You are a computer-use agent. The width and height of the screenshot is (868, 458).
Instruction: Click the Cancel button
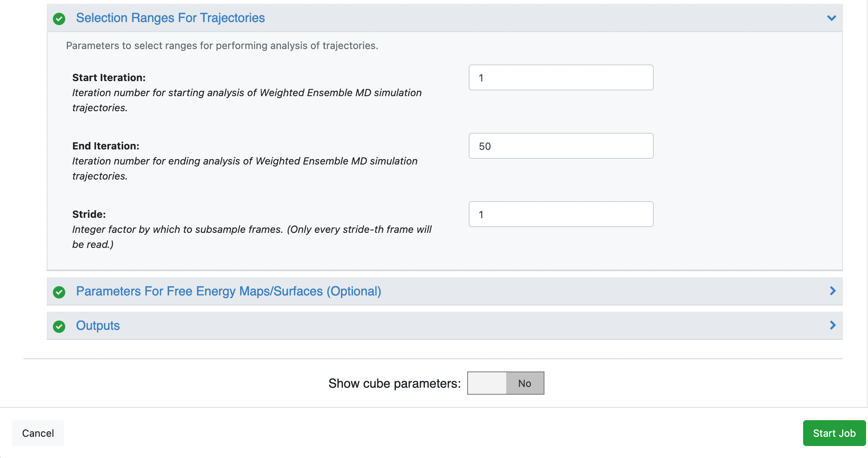coord(37,433)
